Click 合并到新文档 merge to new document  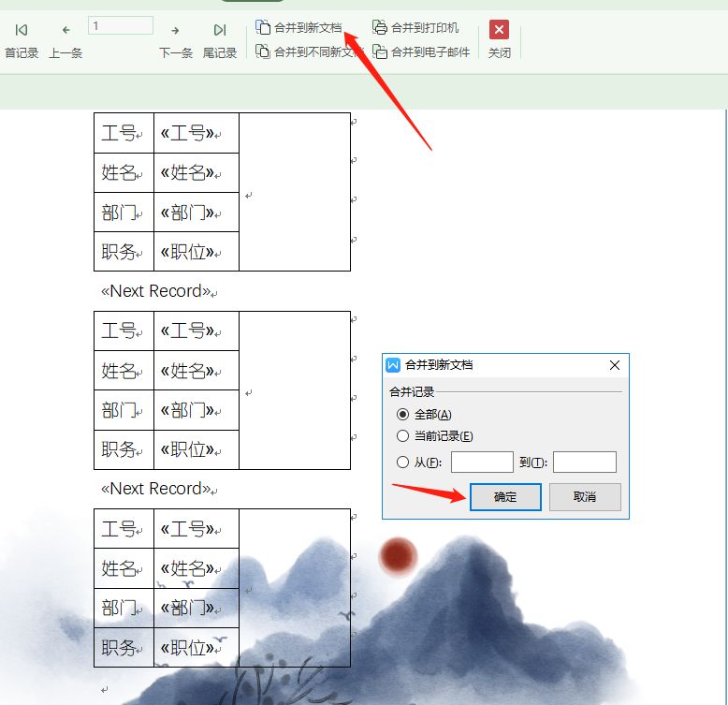pos(298,27)
